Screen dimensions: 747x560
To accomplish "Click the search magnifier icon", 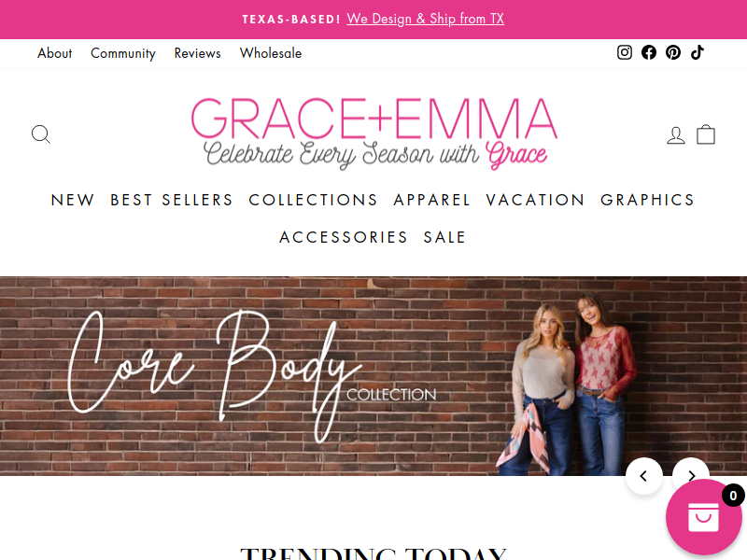I will 41,134.
